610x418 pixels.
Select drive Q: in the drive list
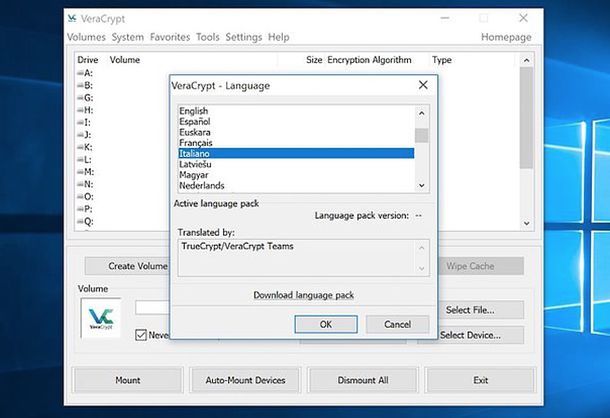point(85,221)
